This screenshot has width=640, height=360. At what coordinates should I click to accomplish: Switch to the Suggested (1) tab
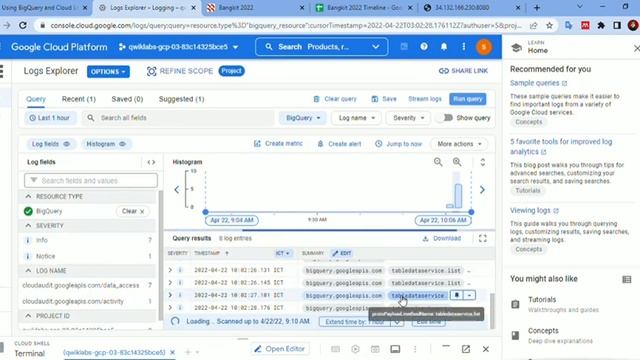tap(182, 99)
